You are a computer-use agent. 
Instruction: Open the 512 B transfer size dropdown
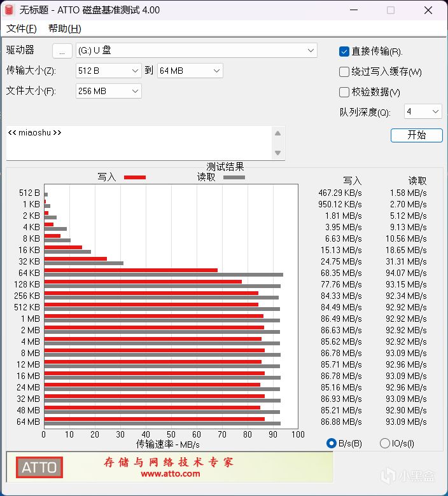[x=109, y=71]
